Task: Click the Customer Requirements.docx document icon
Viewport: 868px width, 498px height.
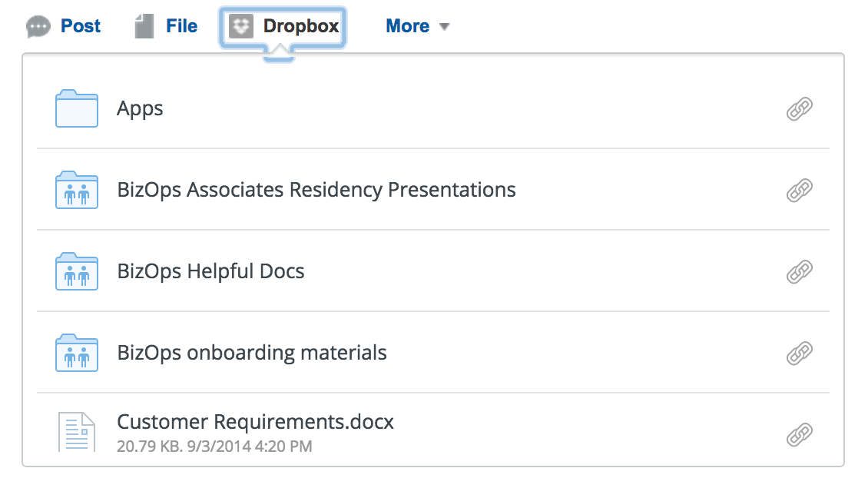Action: click(77, 432)
